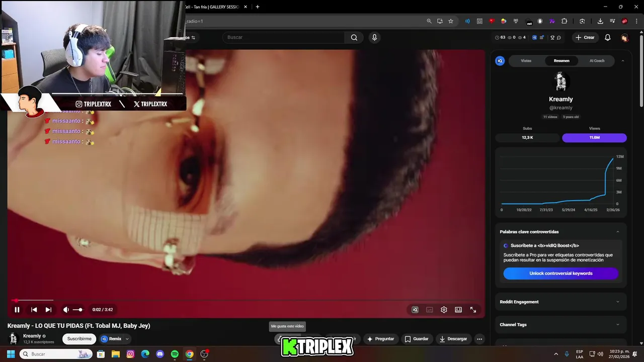Click Descargar button under video
644x362 pixels.
pos(453,339)
